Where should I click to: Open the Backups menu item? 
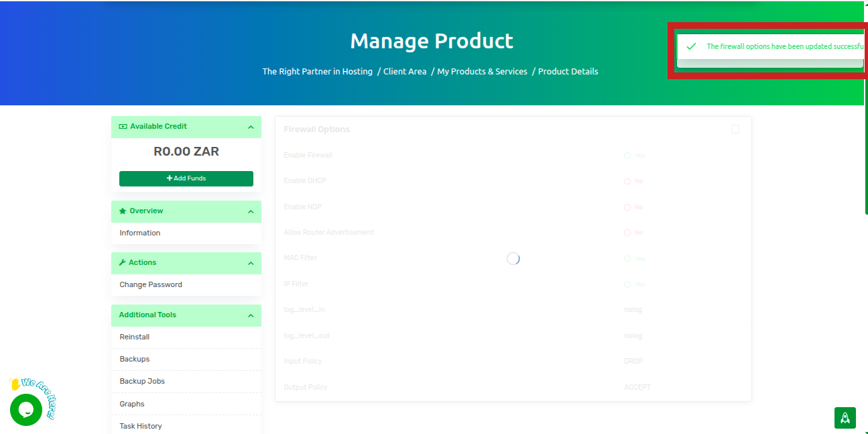click(135, 359)
